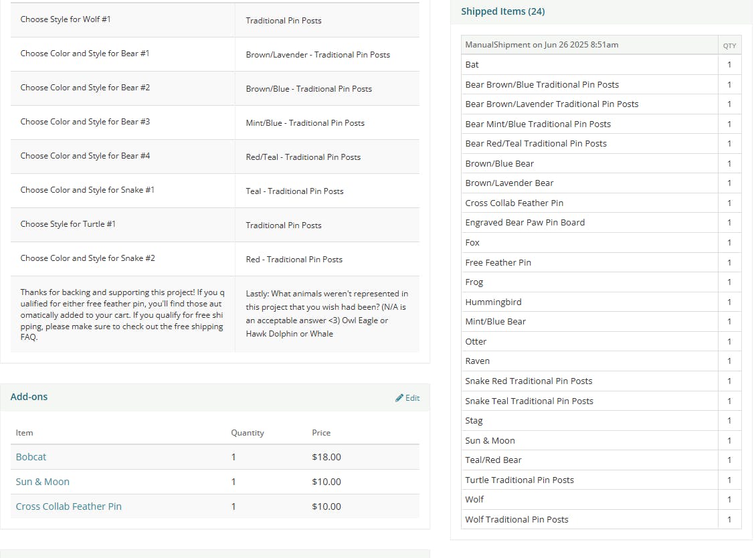The height and width of the screenshot is (558, 756).
Task: Click the $18.00 price for Bobcat
Action: 326,457
